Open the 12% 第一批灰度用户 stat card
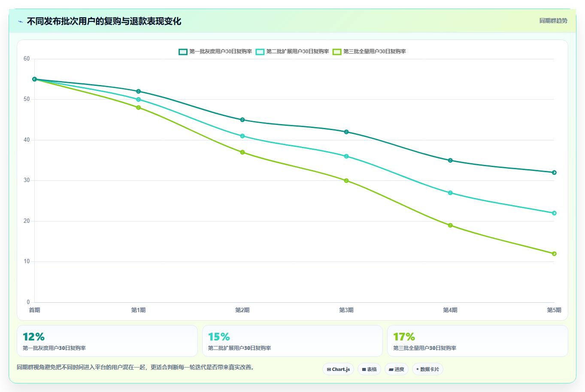The height and width of the screenshot is (392, 585). point(107,341)
